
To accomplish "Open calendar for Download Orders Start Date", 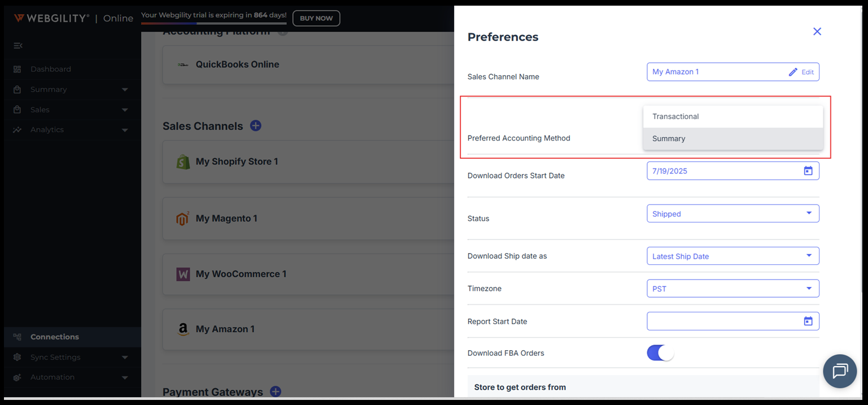I will (808, 171).
